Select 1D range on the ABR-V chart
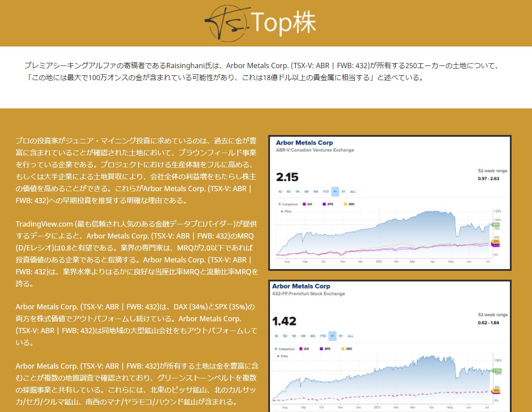 pyautogui.click(x=280, y=192)
